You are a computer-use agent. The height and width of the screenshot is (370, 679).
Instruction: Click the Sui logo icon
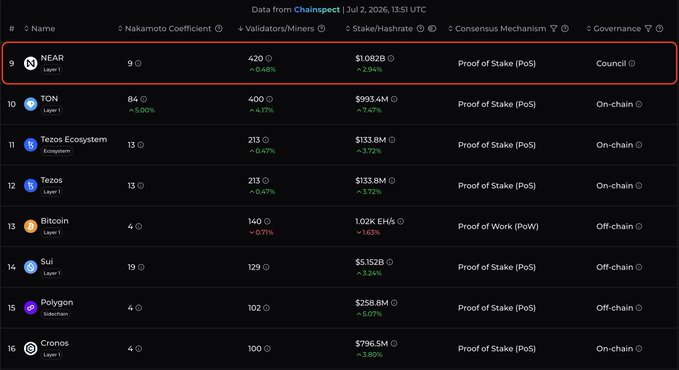pyautogui.click(x=30, y=267)
